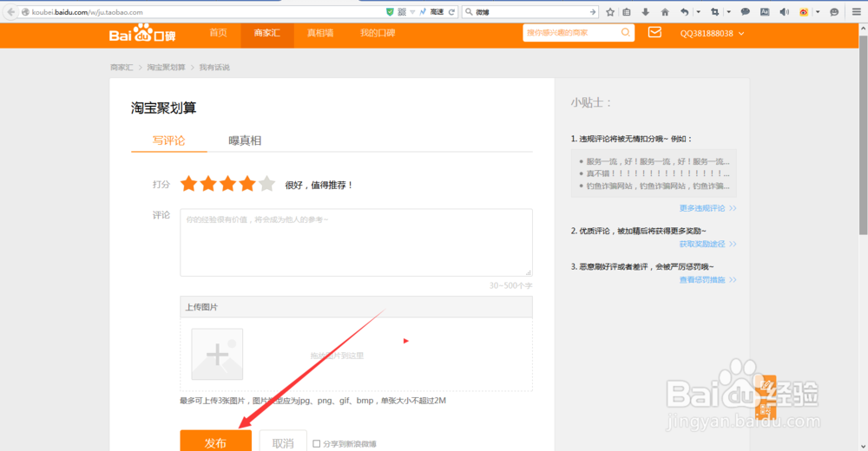Viewport: 868px width, 451px height.
Task: Click the scrollbar up arrow
Action: tap(863, 28)
